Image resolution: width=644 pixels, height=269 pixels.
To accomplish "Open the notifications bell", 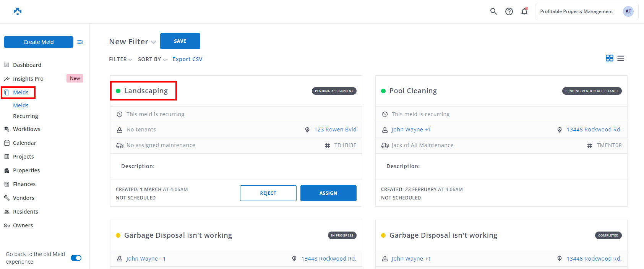I will coord(524,11).
